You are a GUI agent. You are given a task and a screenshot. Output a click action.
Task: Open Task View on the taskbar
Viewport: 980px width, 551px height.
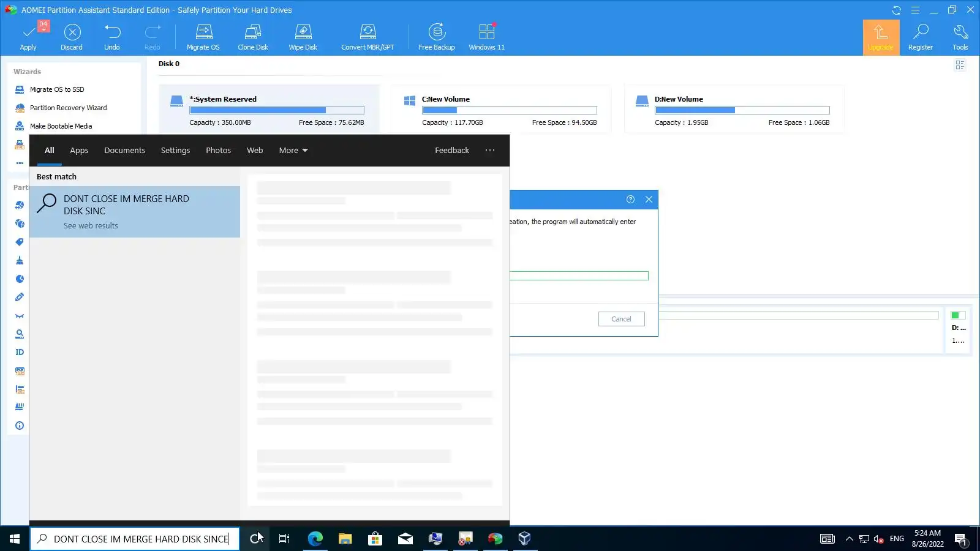point(284,539)
